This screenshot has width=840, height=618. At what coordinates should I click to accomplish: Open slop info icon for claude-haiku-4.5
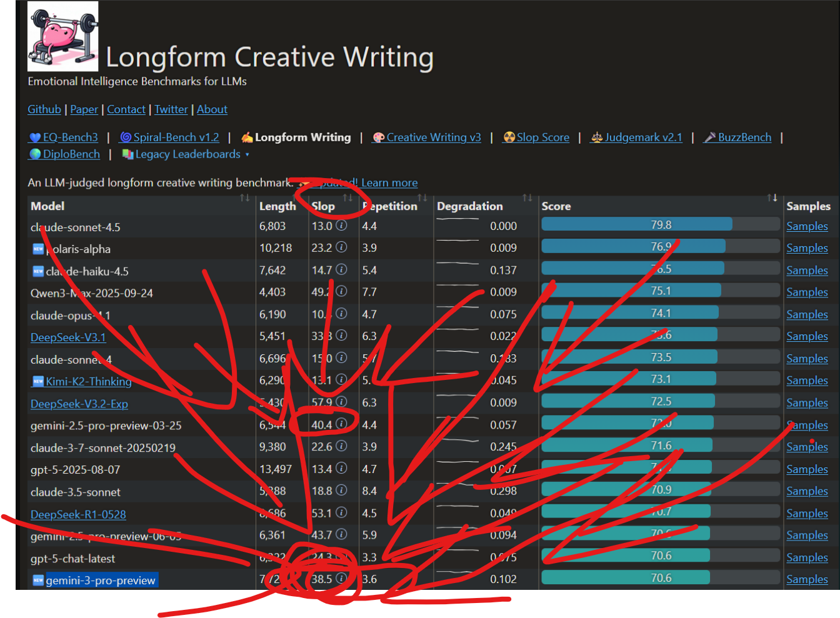click(341, 269)
